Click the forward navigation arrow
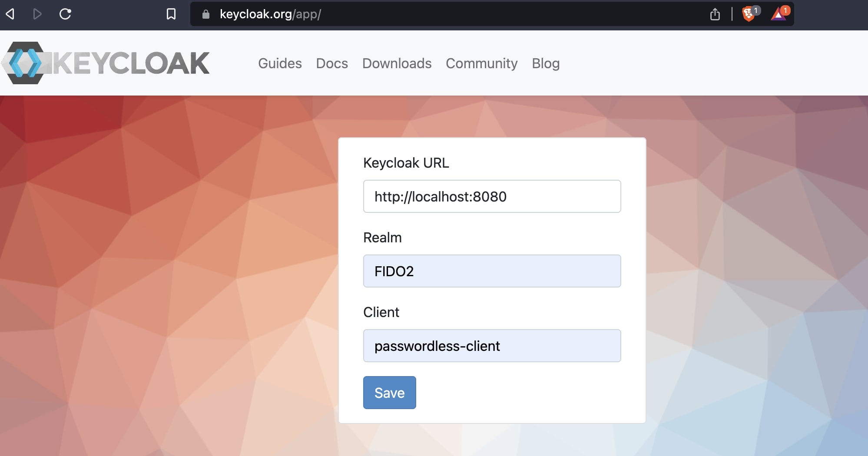This screenshot has height=456, width=868. (37, 14)
